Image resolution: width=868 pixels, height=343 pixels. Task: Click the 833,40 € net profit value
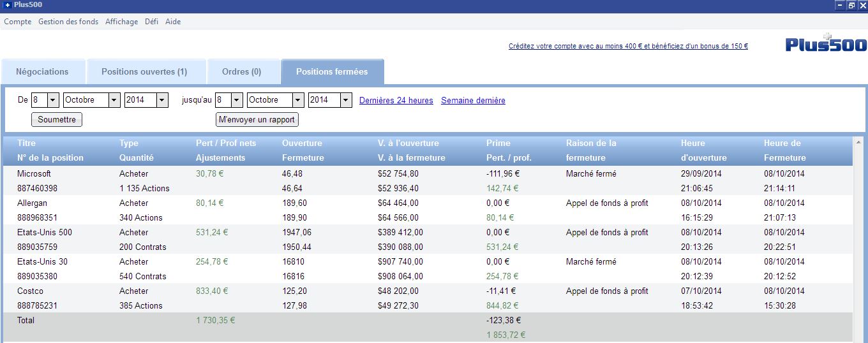point(212,291)
